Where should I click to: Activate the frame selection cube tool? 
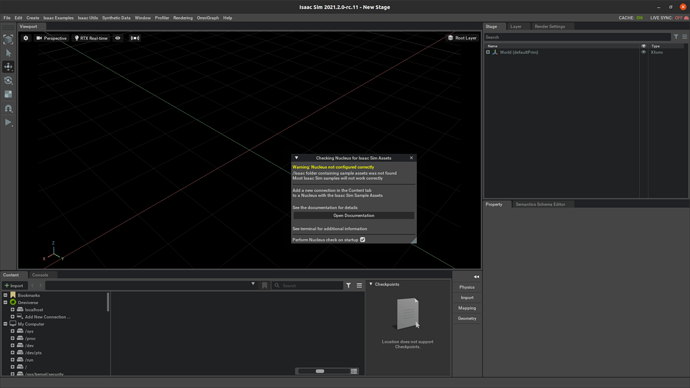(x=8, y=39)
